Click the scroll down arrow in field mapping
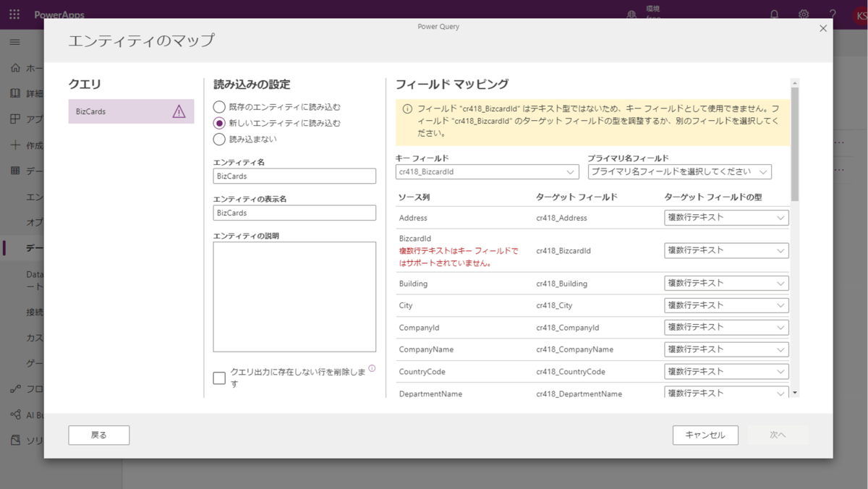The height and width of the screenshot is (489, 868). pos(795,393)
